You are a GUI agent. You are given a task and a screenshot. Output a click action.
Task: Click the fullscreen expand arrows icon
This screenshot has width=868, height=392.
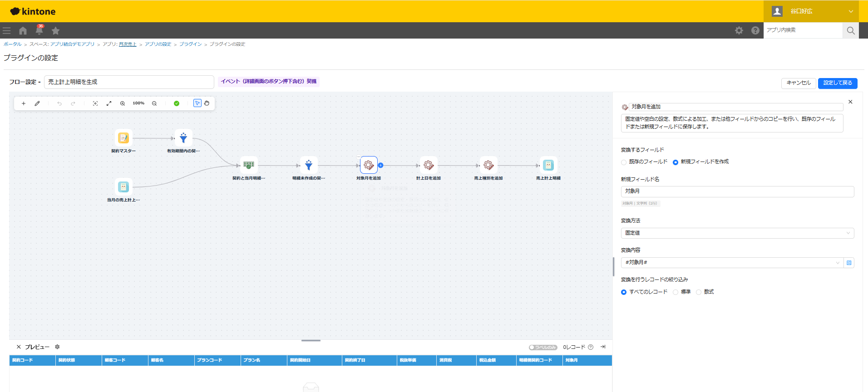tap(109, 103)
